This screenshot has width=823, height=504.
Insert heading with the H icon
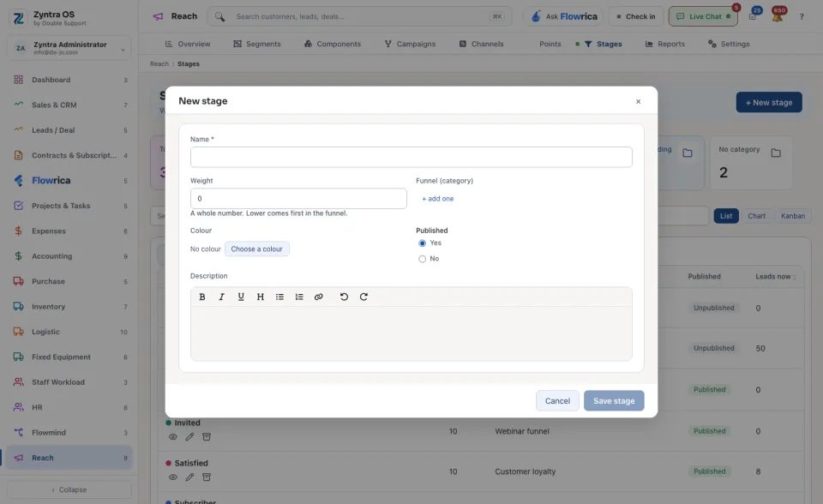[261, 297]
